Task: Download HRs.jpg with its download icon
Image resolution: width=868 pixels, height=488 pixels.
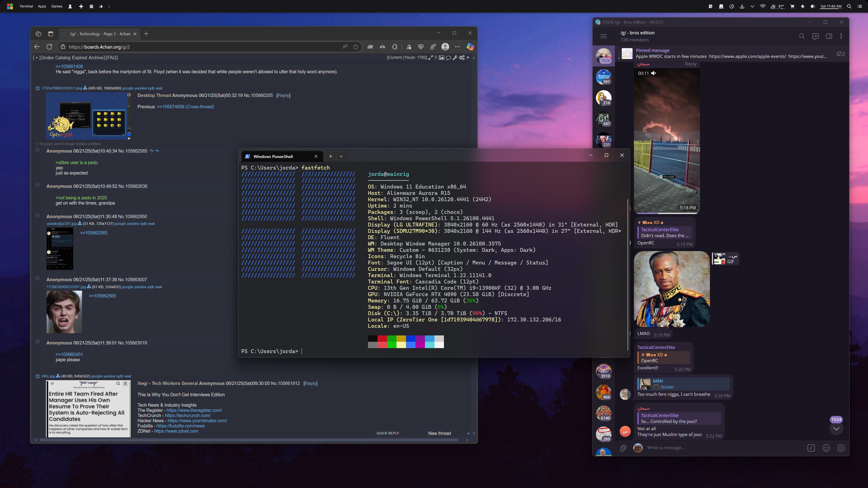Action: click(x=58, y=376)
